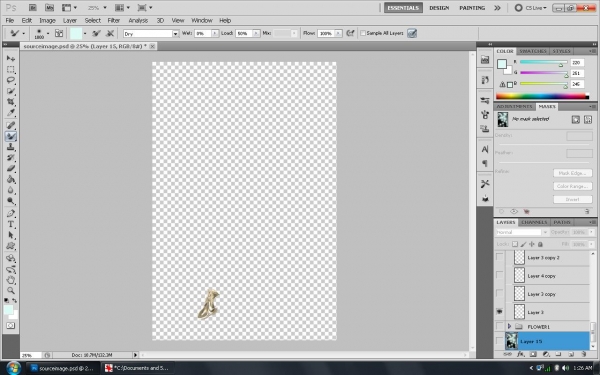
Task: Open the Load percentage slider arrow
Action: pyautogui.click(x=256, y=33)
